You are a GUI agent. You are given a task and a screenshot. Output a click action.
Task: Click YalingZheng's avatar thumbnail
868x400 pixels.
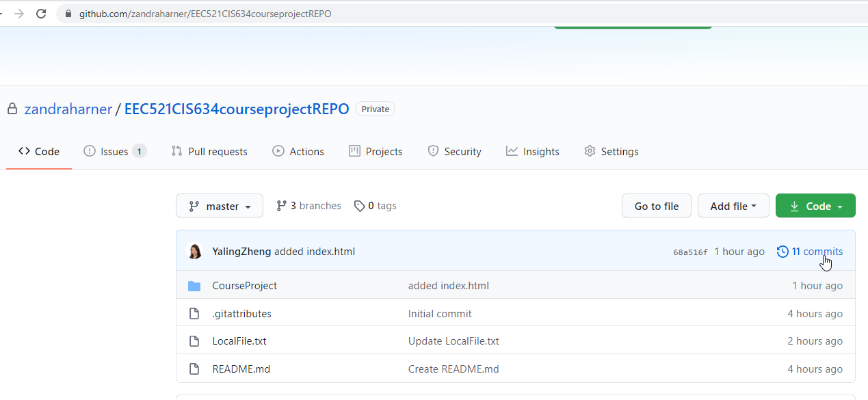pos(195,251)
